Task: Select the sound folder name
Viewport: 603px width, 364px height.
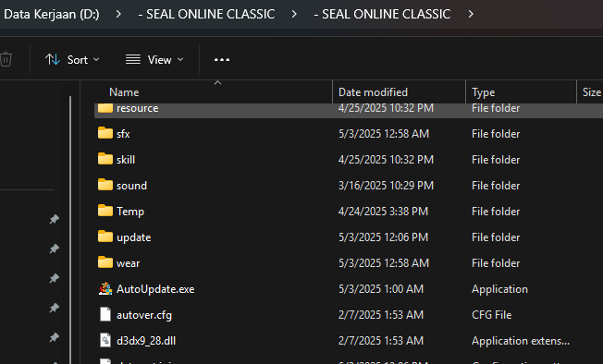Action: 131,186
